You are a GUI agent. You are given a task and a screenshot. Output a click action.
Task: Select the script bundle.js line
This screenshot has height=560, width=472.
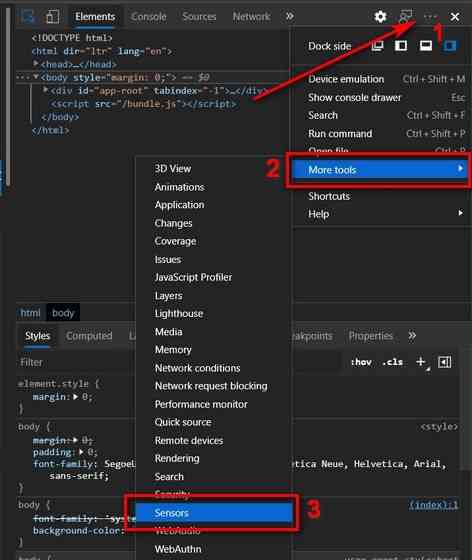pyautogui.click(x=143, y=104)
